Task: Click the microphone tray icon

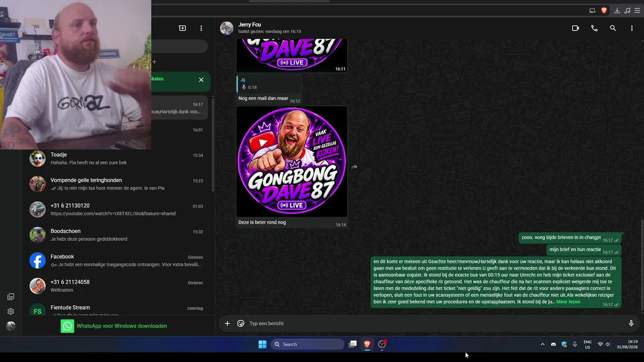Action: (575, 344)
